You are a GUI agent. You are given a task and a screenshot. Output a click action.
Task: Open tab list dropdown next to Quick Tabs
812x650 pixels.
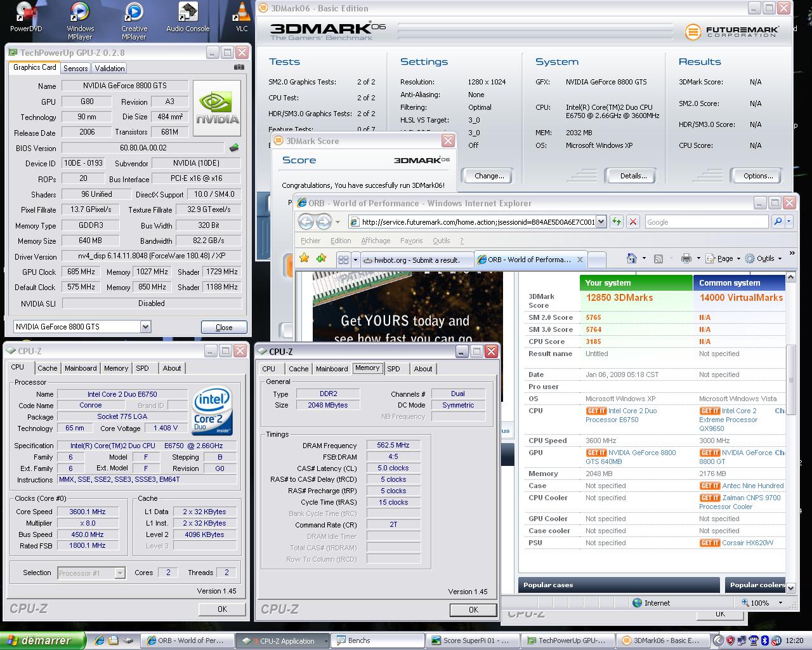[355, 259]
